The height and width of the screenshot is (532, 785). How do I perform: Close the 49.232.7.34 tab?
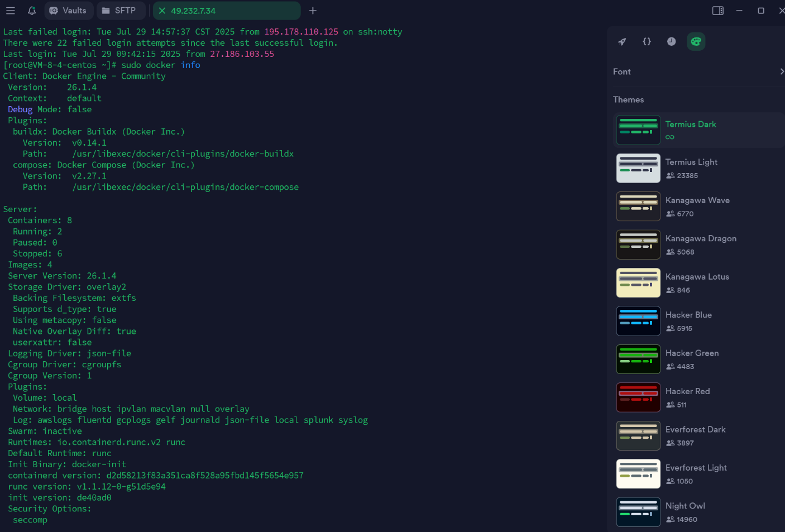coord(162,11)
